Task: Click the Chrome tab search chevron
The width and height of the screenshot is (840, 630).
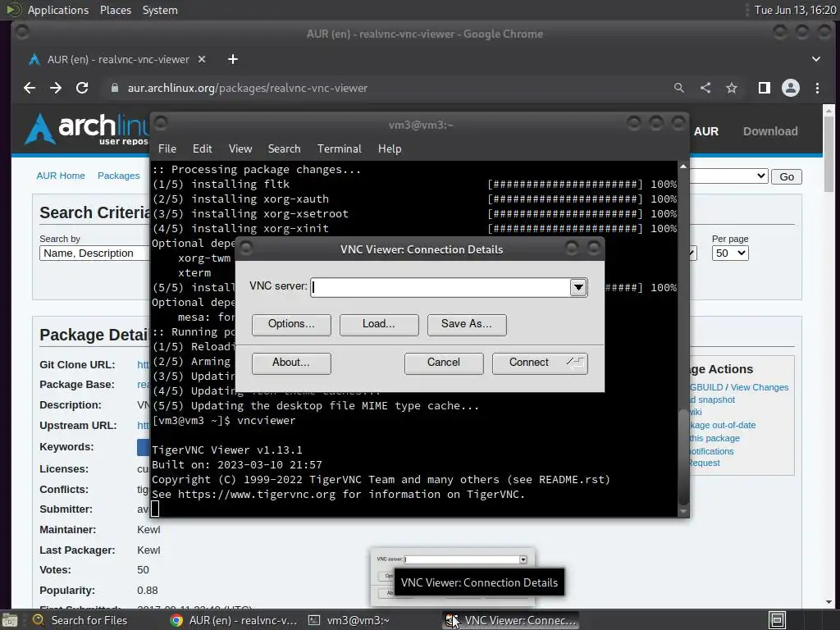Action: [x=816, y=59]
